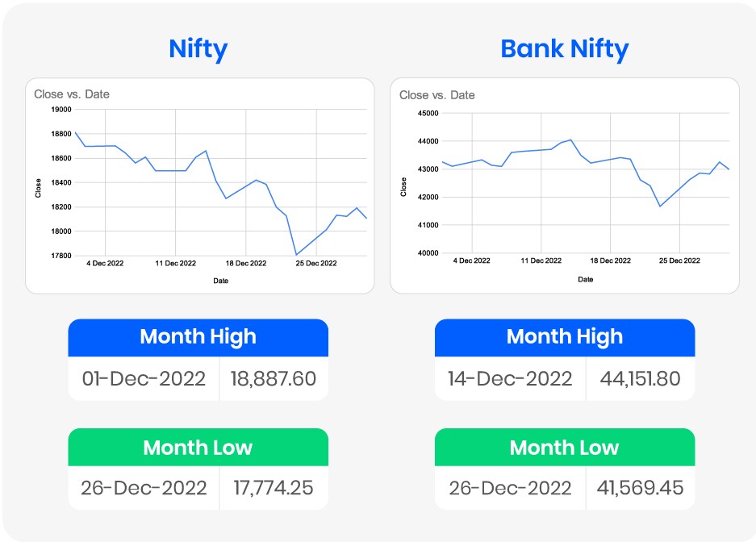Select the 01-Dec-2022 date cell
The width and height of the screenshot is (756, 542).
click(144, 378)
